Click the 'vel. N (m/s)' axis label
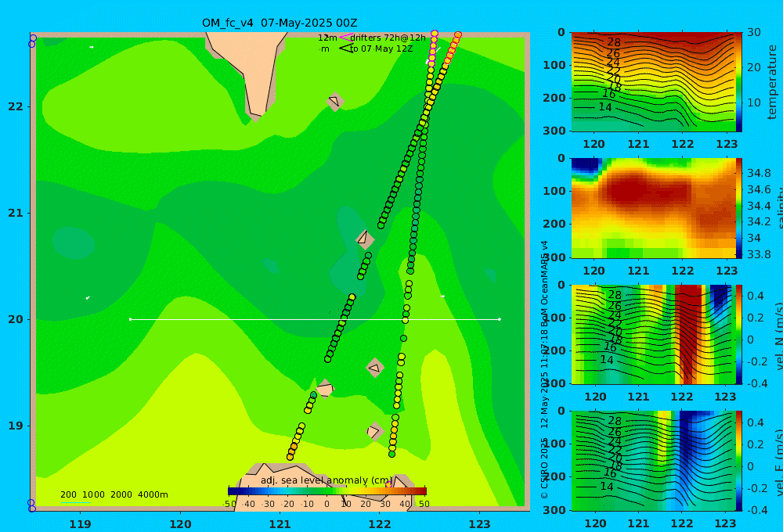 [x=779, y=337]
